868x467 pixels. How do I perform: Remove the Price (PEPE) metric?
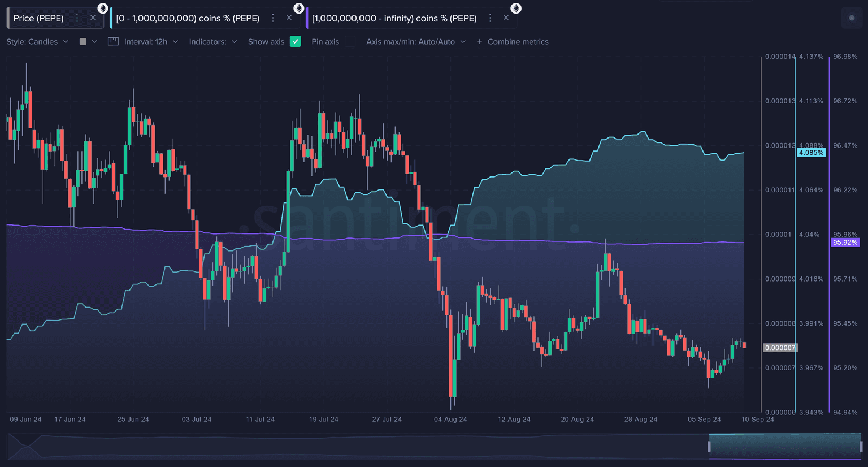93,18
